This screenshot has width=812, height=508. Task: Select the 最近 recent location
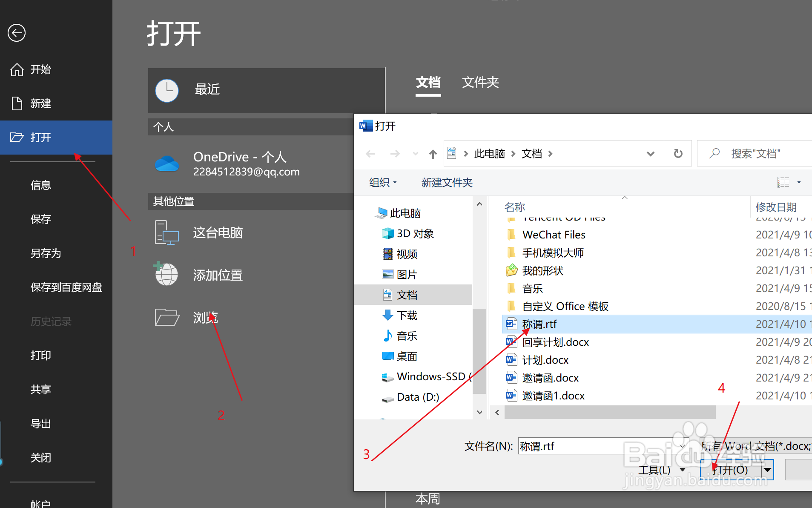pyautogui.click(x=266, y=90)
